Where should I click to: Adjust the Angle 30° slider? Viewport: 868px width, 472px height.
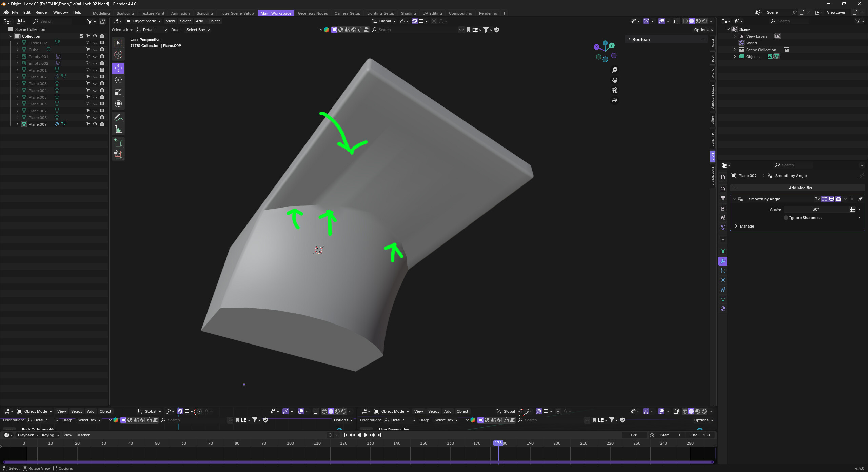click(x=816, y=209)
